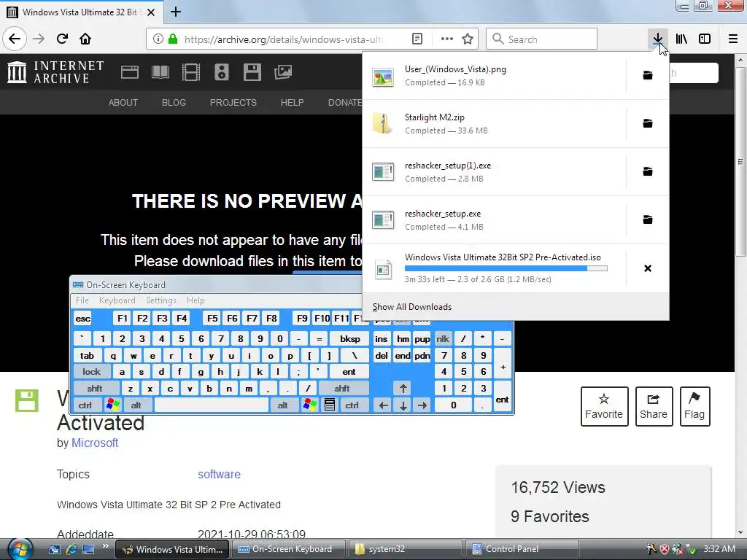Image resolution: width=747 pixels, height=560 pixels.
Task: Click the Flag button
Action: pos(694,406)
